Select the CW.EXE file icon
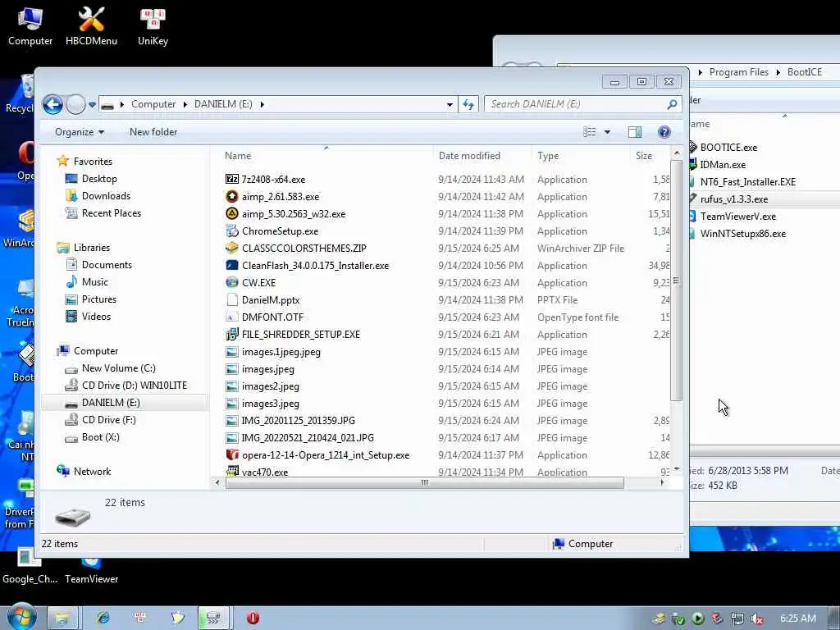Viewport: 840px width, 630px height. tap(232, 282)
